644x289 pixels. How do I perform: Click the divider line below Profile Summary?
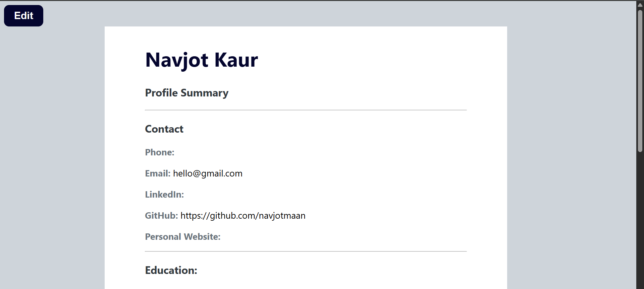tap(306, 110)
